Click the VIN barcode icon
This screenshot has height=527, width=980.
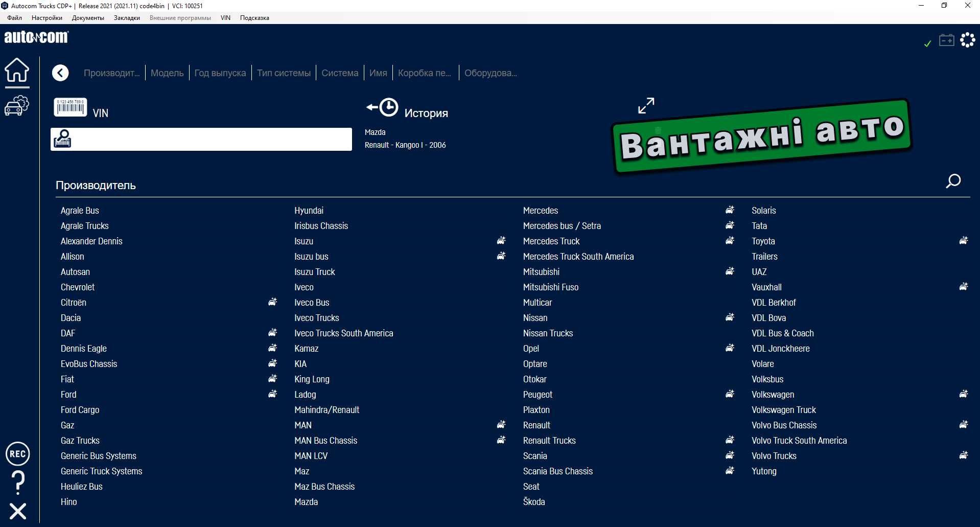(x=71, y=107)
